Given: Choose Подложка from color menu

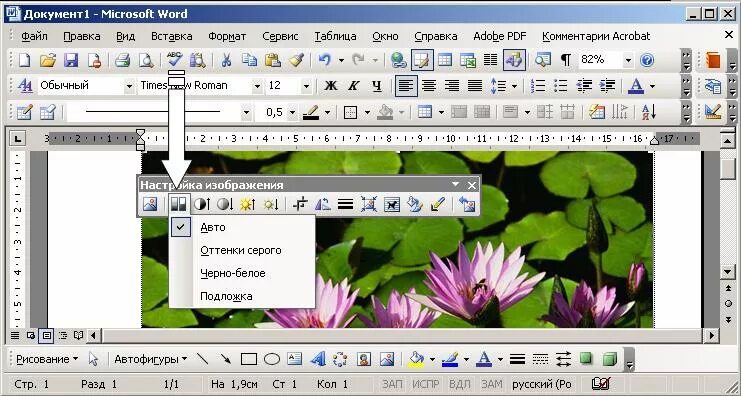Looking at the screenshot, I should click(x=241, y=296).
